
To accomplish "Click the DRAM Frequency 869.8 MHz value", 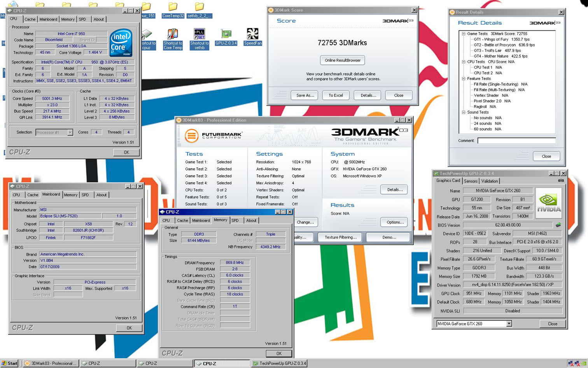I will 235,263.
